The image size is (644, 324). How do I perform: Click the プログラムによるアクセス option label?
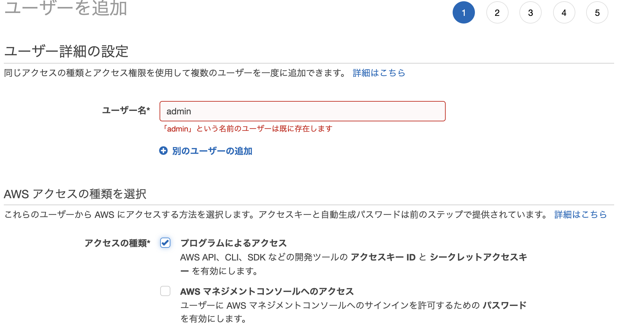pyautogui.click(x=233, y=243)
